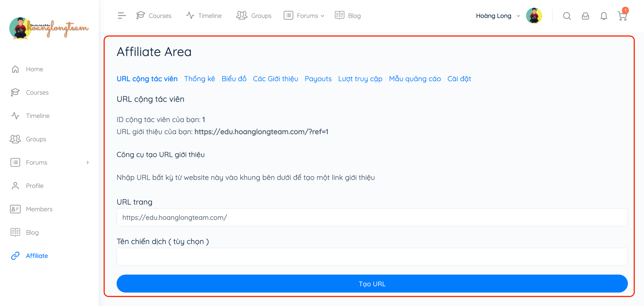Click the Groups people icon in top navigation
644x306 pixels.
click(x=242, y=15)
